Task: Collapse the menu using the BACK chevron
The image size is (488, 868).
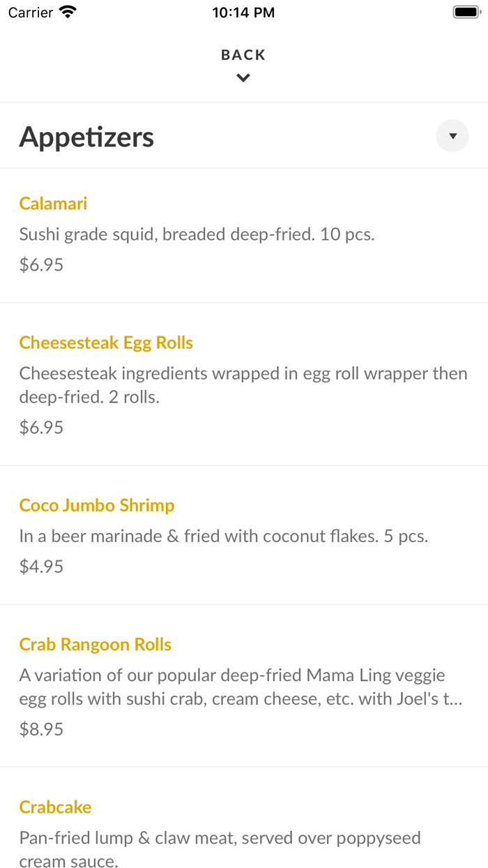Action: [243, 77]
